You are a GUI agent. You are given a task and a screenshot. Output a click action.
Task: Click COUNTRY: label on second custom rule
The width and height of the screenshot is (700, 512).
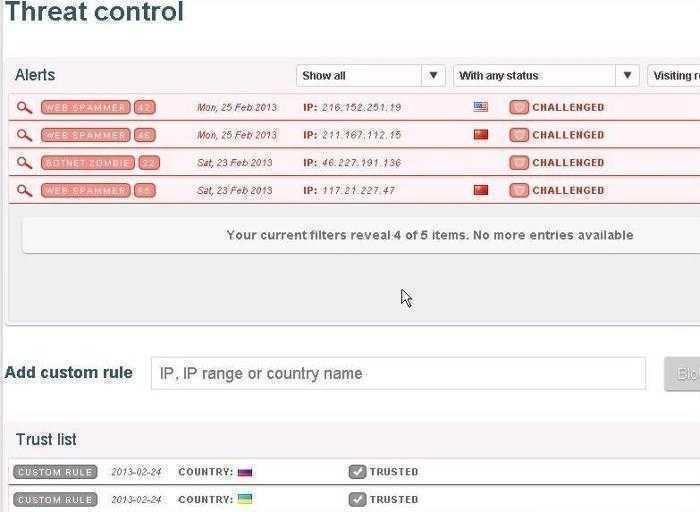[205, 500]
